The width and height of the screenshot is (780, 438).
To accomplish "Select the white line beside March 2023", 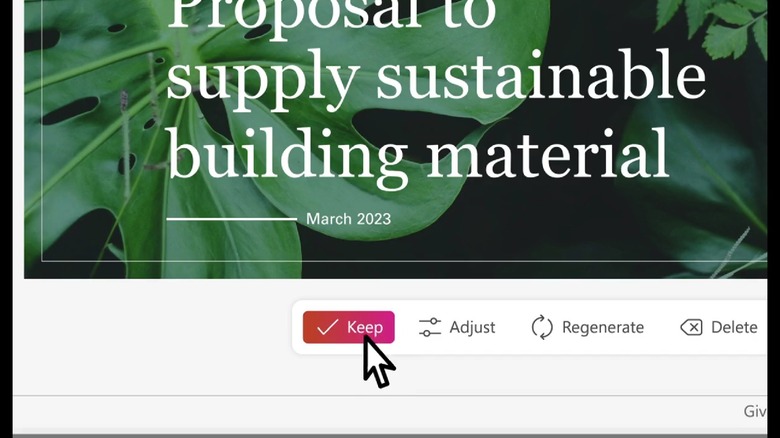I will click(231, 219).
